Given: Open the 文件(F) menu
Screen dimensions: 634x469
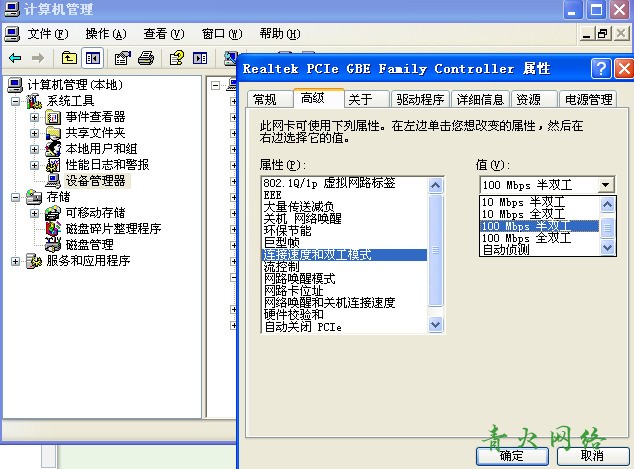Looking at the screenshot, I should 48,34.
